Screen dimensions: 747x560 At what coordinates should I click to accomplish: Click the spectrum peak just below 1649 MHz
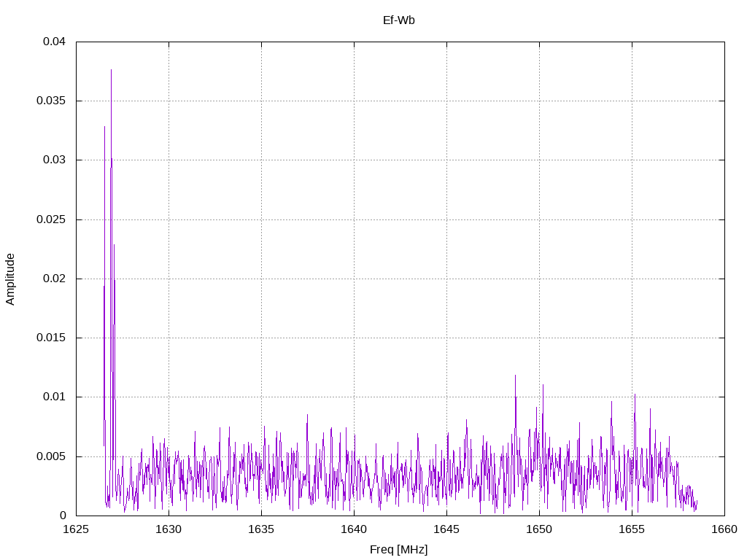[x=515, y=376]
